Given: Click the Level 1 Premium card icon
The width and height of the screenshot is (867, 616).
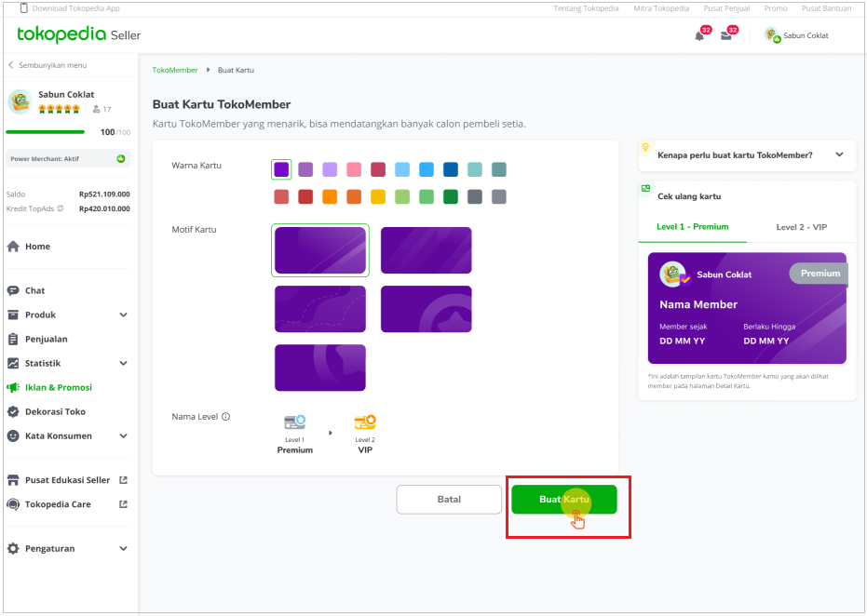Looking at the screenshot, I should [294, 422].
